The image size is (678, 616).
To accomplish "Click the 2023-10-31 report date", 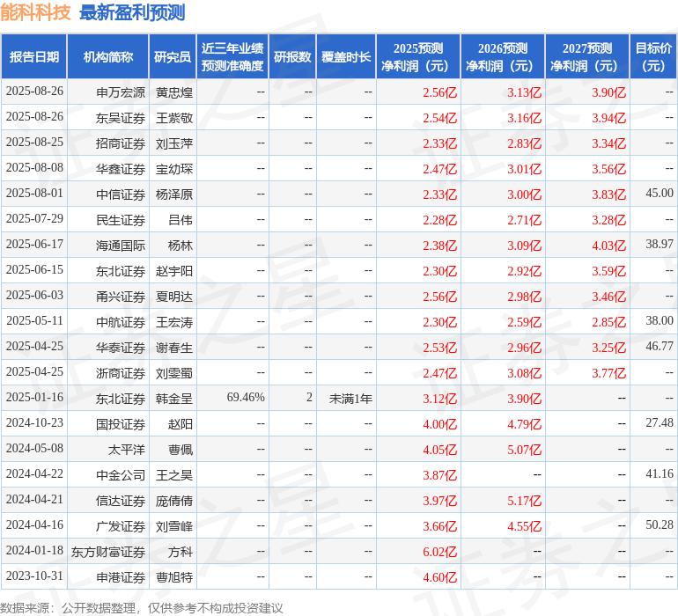I will [34, 576].
